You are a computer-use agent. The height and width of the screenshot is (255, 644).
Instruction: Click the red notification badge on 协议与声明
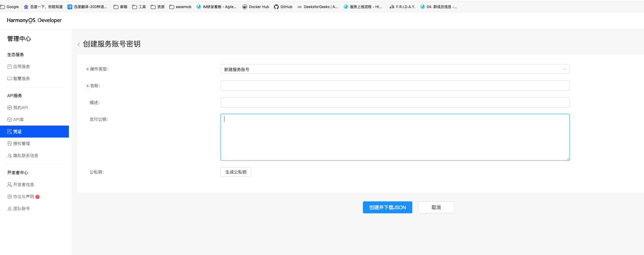(37, 197)
